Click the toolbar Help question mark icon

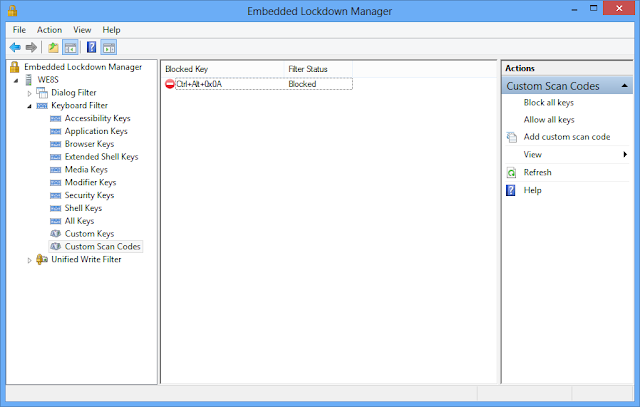pyautogui.click(x=91, y=47)
